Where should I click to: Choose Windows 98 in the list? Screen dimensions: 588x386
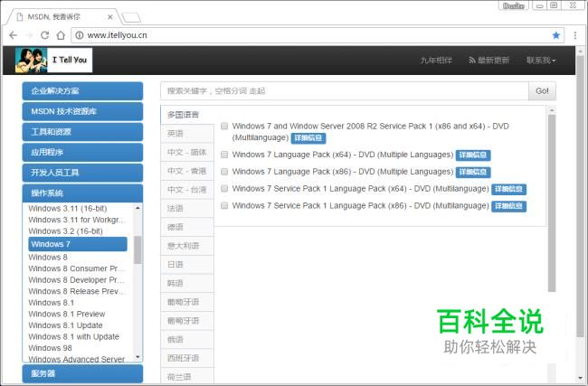click(50, 348)
